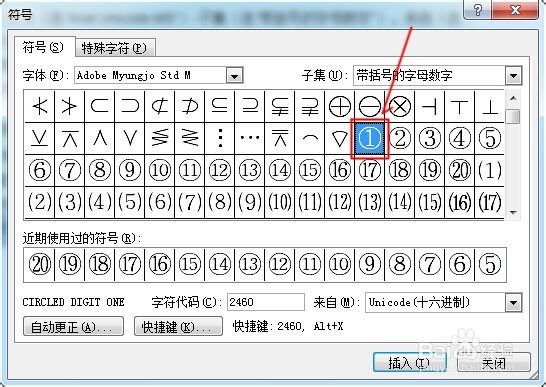Pick the subset-or-equal symbol ⊆
Viewport: 546px width, 387px height.
point(219,106)
